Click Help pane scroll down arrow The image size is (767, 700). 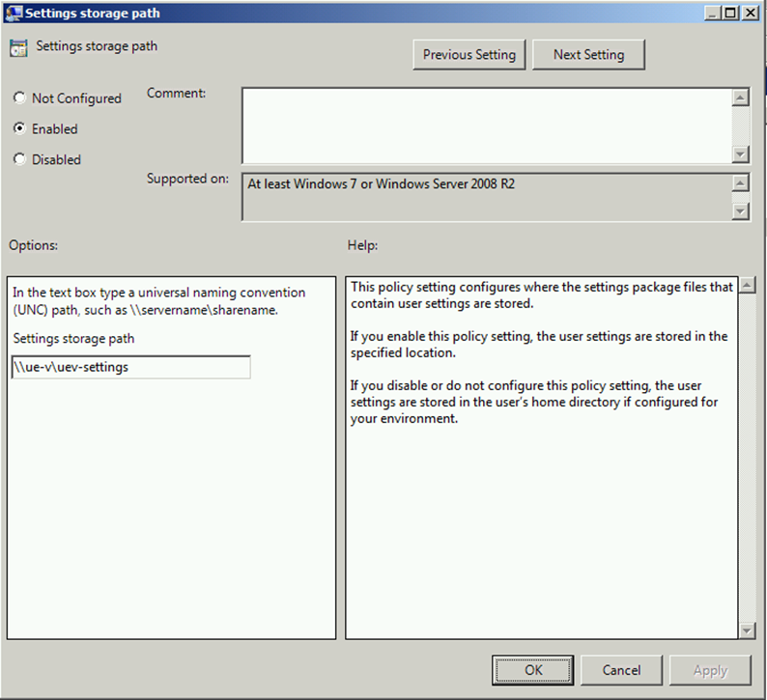(x=747, y=630)
